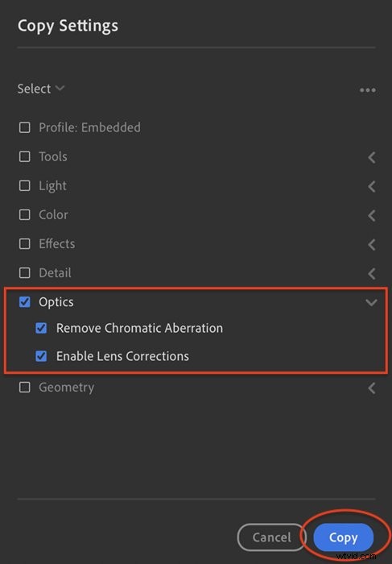Expand the Effects section chevron
The image size is (392, 564).
(x=372, y=245)
